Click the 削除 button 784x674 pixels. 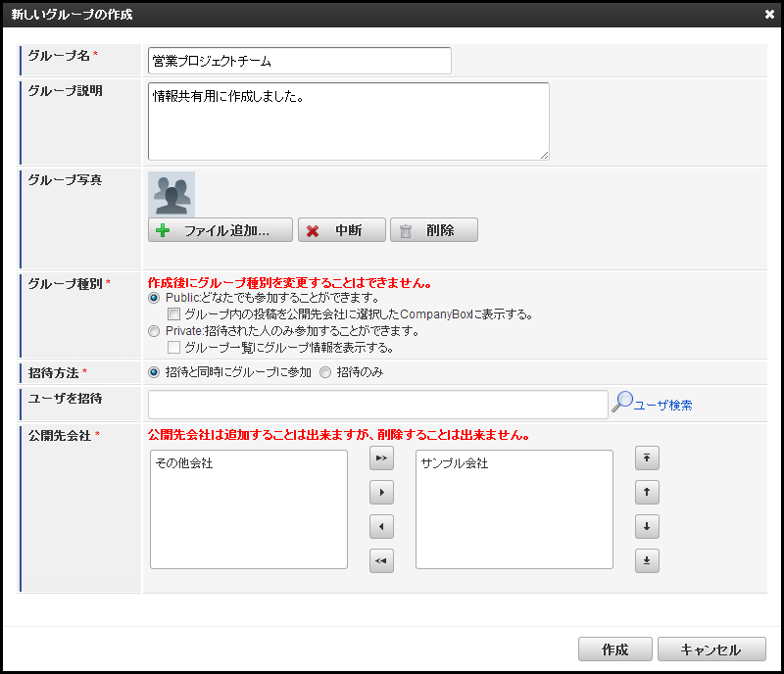coord(434,230)
